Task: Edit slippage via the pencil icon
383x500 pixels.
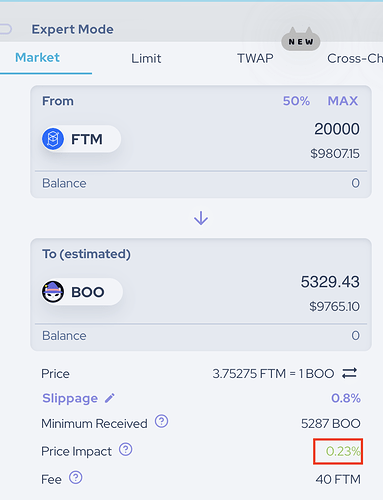Action: pos(110,398)
